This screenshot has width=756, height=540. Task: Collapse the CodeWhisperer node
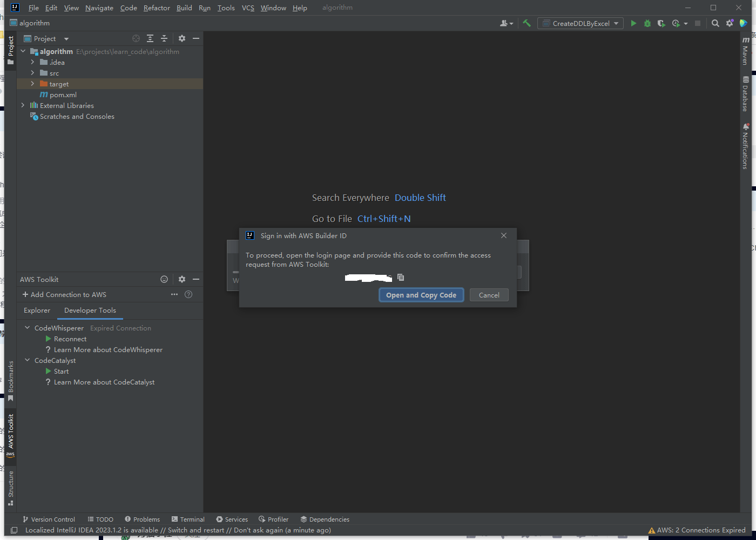(27, 328)
